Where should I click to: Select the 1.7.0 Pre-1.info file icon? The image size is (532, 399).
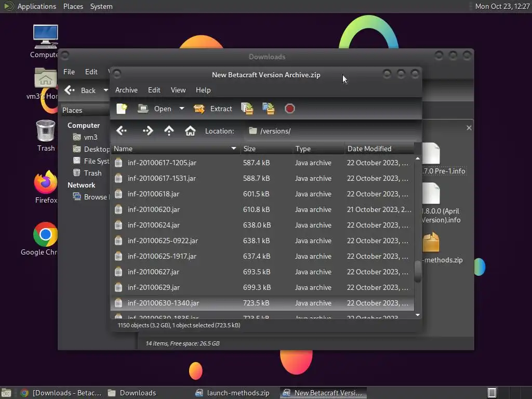(x=431, y=153)
